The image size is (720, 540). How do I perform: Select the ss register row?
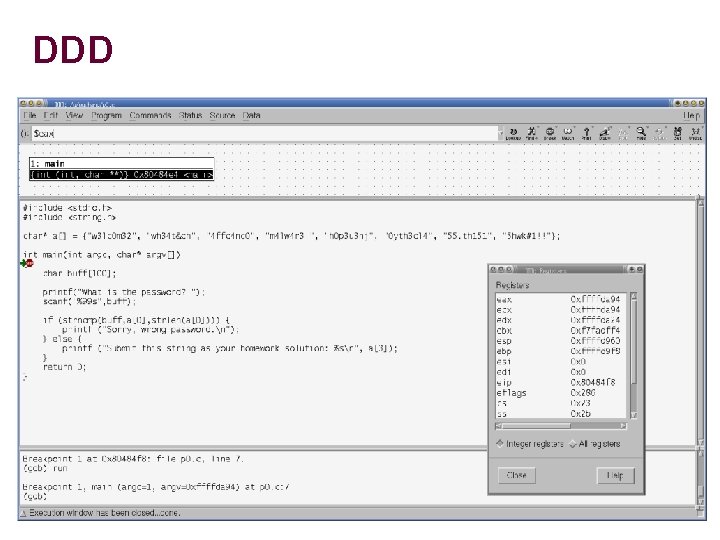coord(562,414)
